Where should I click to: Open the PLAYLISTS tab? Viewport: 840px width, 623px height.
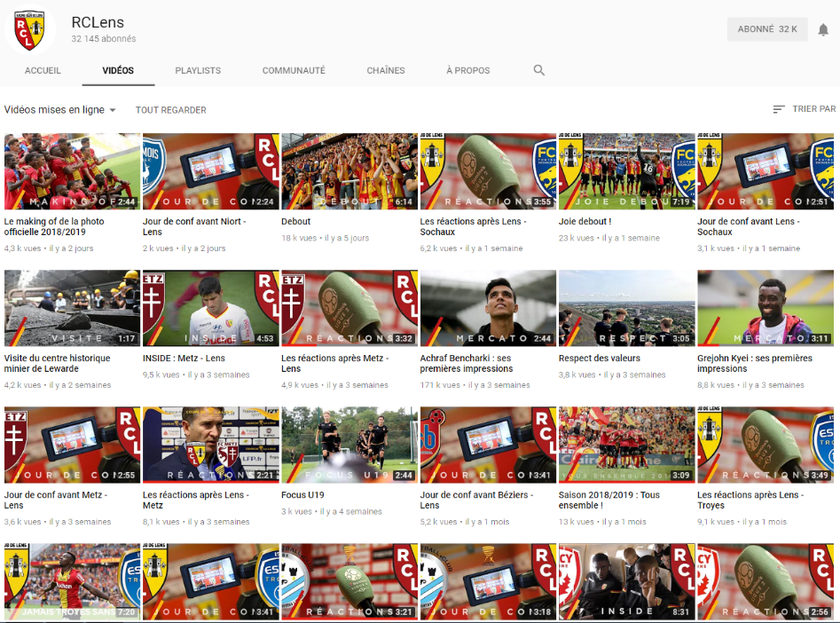click(198, 70)
